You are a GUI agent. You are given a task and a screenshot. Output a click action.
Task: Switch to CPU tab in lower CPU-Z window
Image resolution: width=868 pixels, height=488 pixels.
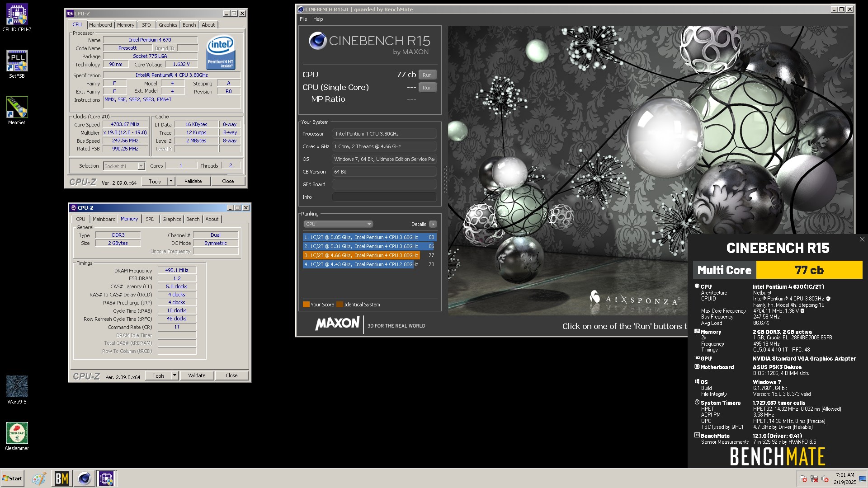(x=81, y=219)
